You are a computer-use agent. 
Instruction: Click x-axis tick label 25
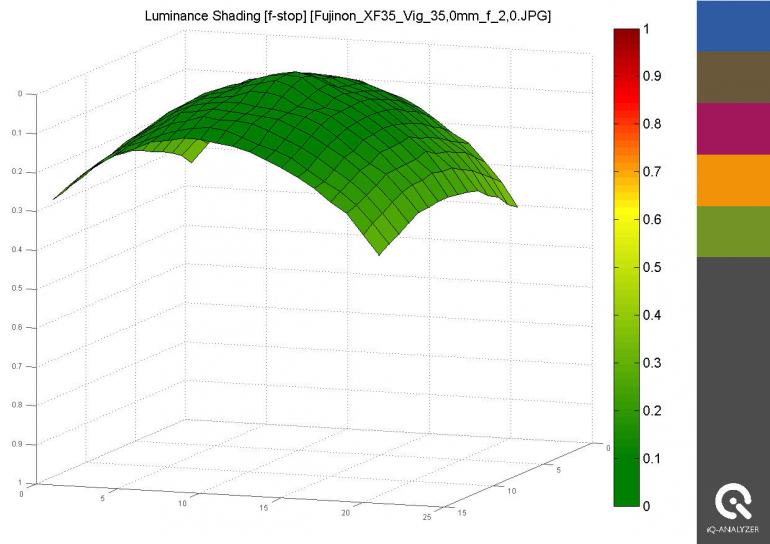point(427,517)
